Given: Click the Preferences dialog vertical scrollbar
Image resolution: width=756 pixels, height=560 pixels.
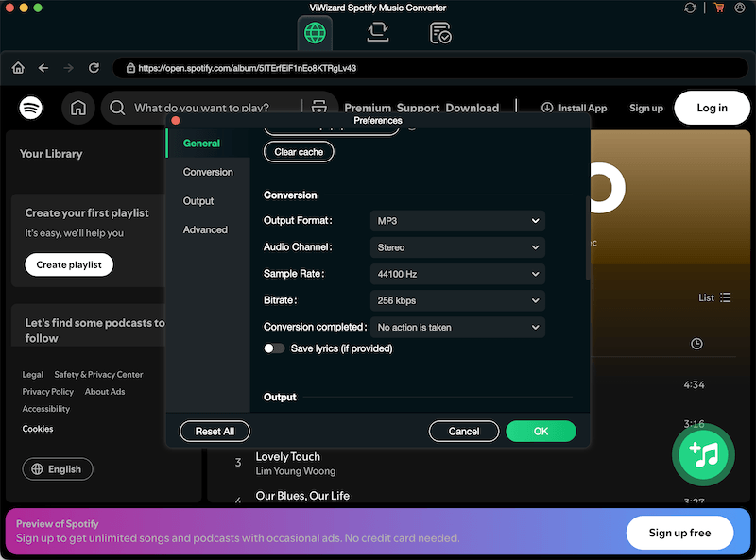Looking at the screenshot, I should 588,238.
